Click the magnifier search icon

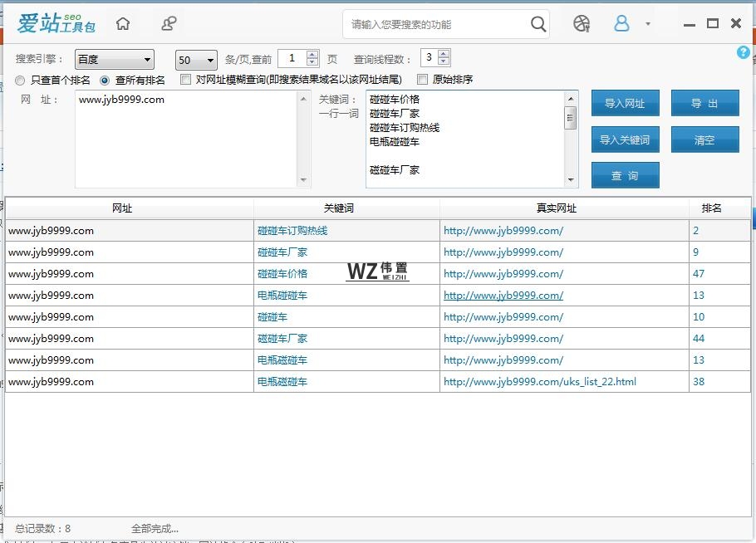click(x=538, y=24)
